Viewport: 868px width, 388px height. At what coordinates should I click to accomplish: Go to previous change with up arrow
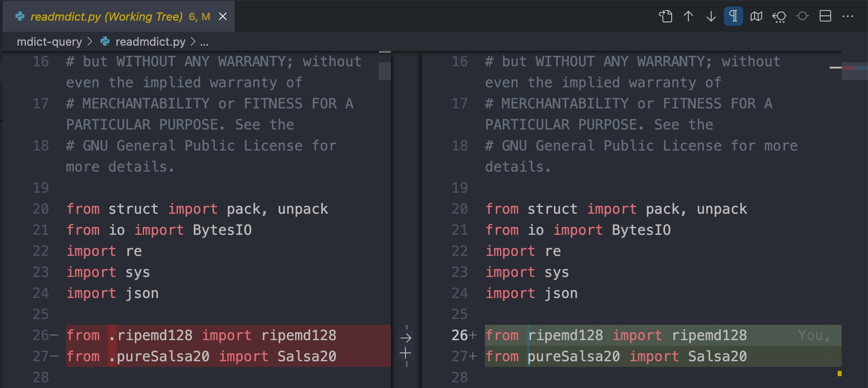(x=688, y=17)
